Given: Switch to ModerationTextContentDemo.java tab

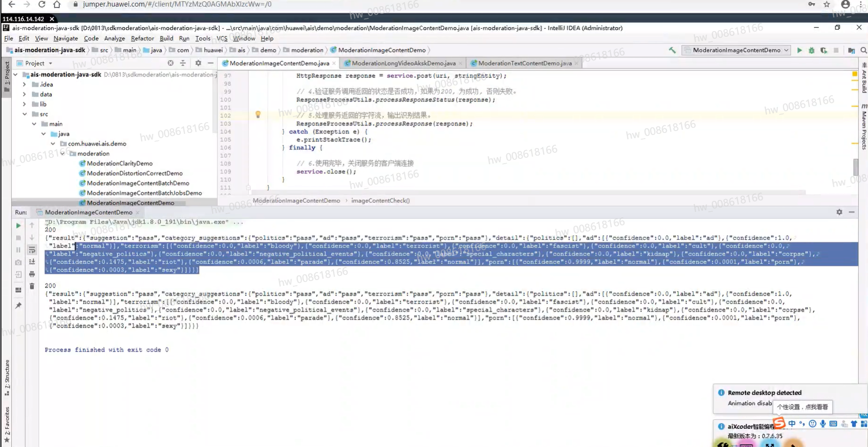Looking at the screenshot, I should (x=524, y=63).
